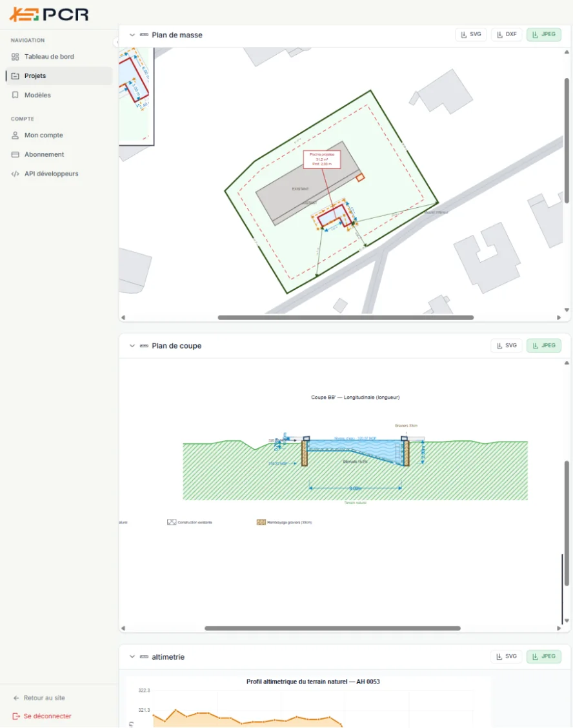Click the Abonnement card icon
This screenshot has height=728, width=573.
[15, 154]
